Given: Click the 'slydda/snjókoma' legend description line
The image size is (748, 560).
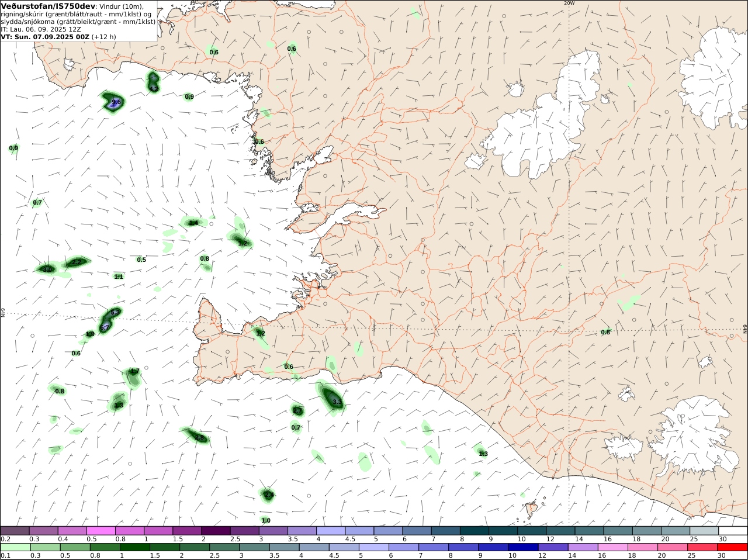Looking at the screenshot, I should (78, 22).
